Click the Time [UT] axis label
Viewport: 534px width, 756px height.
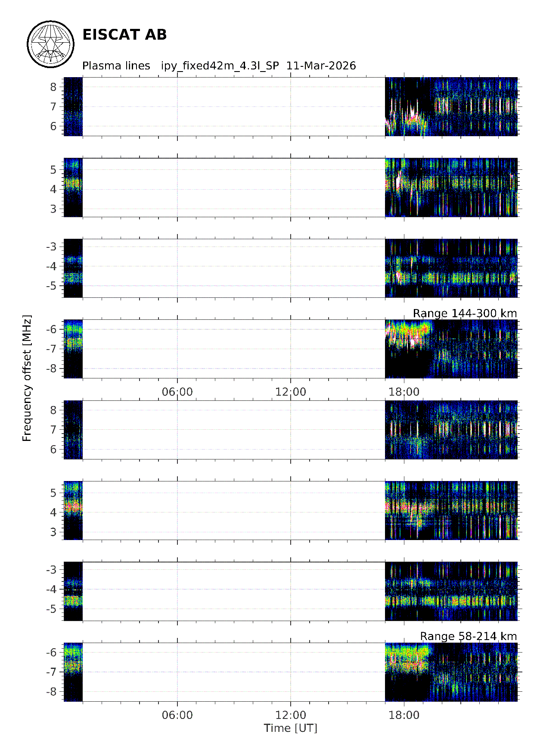pos(290,728)
